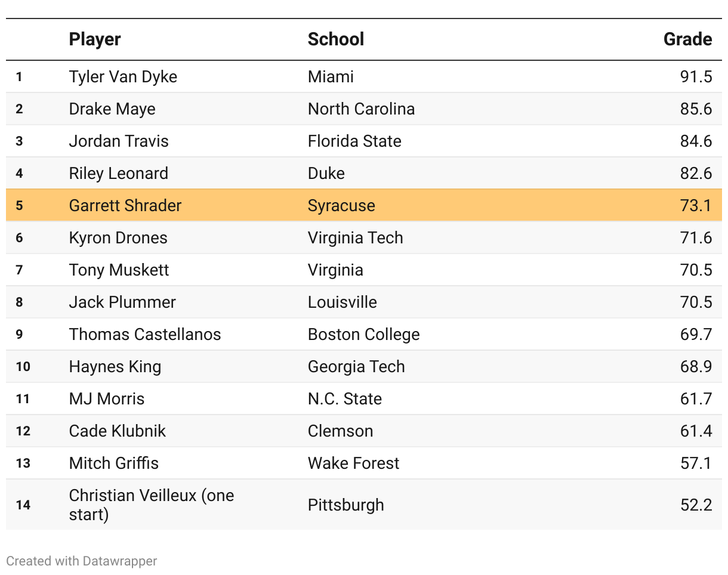Select the Cade Klubnik player cell
The height and width of the screenshot is (575, 728).
click(x=118, y=431)
